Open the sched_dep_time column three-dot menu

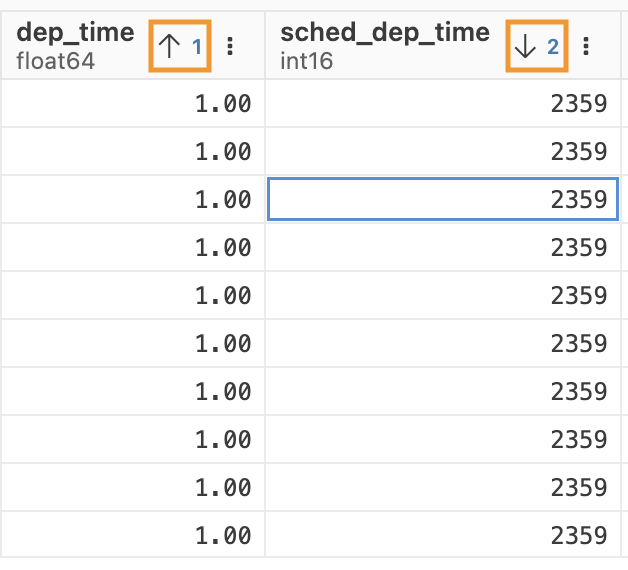point(586,46)
